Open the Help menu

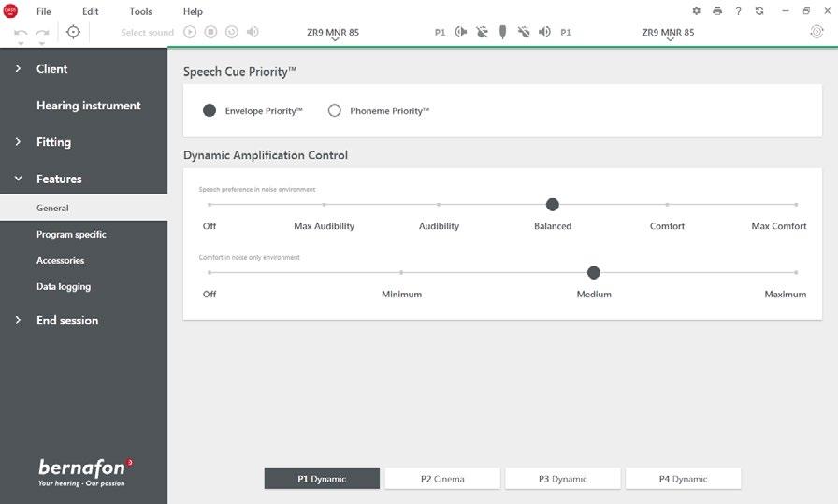[193, 11]
